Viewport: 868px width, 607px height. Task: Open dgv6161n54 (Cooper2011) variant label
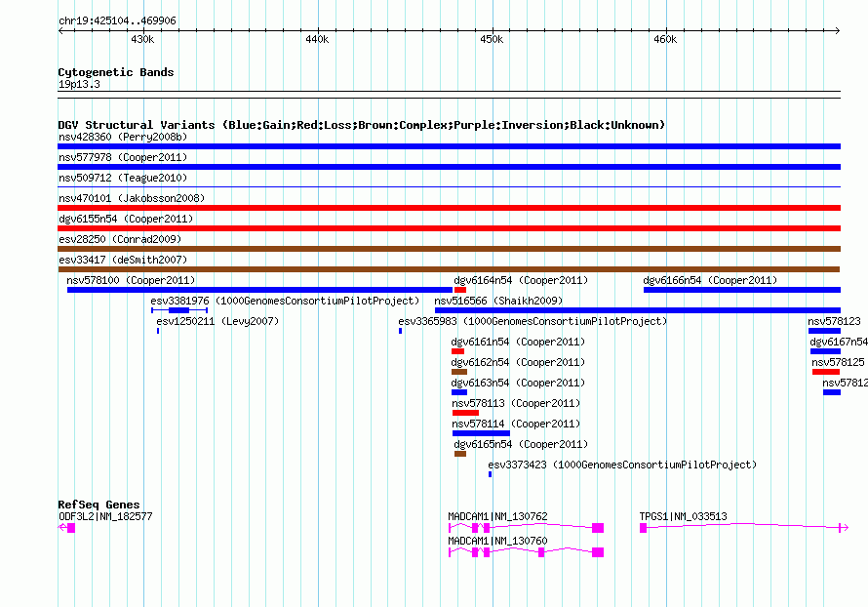[x=518, y=342]
